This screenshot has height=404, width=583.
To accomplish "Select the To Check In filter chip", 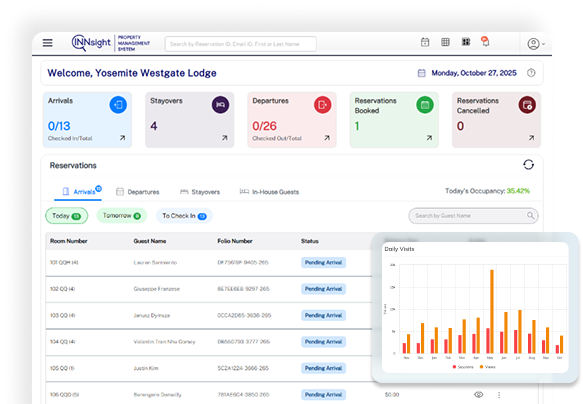I will [x=184, y=216].
